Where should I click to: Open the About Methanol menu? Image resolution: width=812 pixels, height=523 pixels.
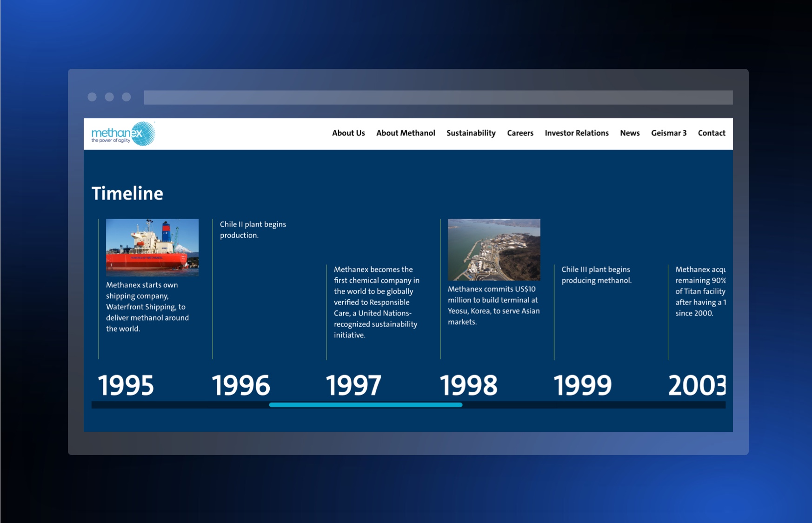pos(406,133)
